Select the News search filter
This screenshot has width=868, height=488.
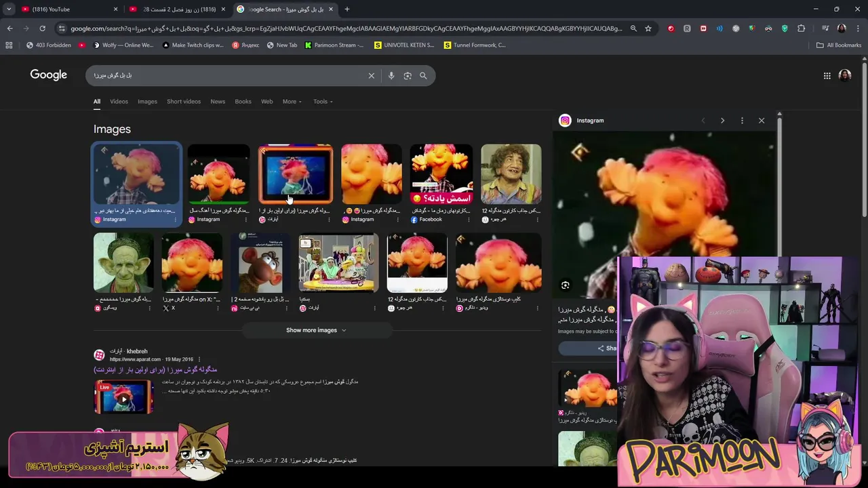click(x=218, y=102)
